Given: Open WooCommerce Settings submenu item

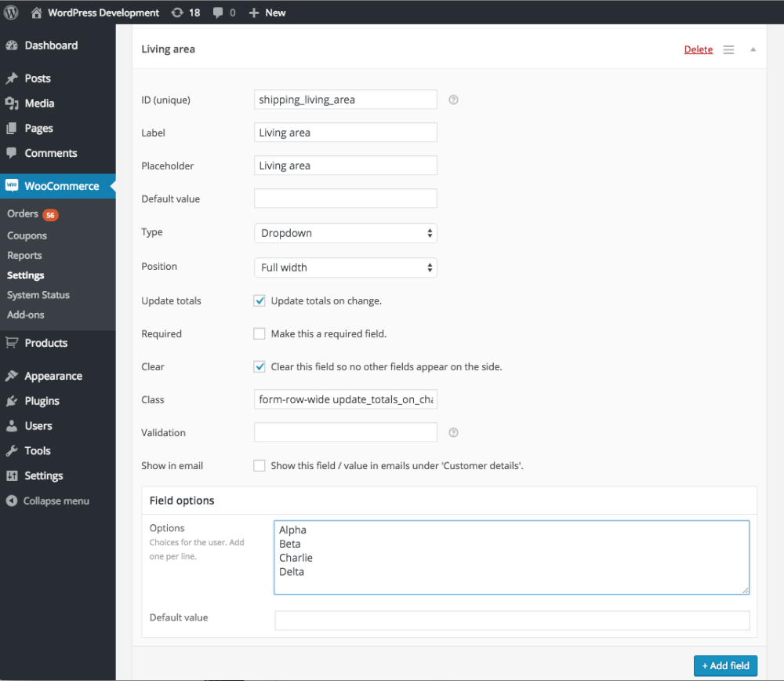Looking at the screenshot, I should point(26,275).
